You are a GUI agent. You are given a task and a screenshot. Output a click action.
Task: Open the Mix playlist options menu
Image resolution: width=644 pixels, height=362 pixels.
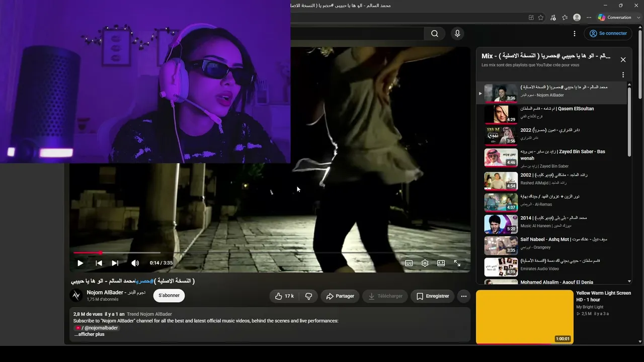point(623,75)
